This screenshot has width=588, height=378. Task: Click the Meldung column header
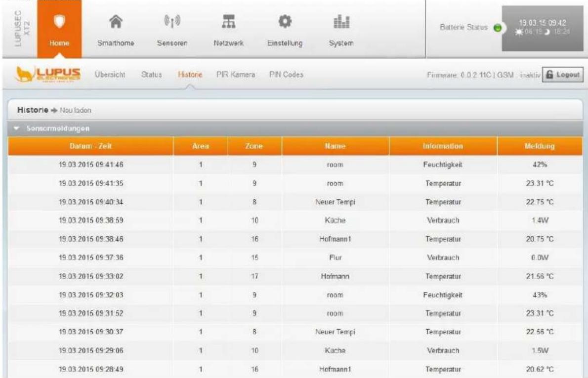point(540,146)
